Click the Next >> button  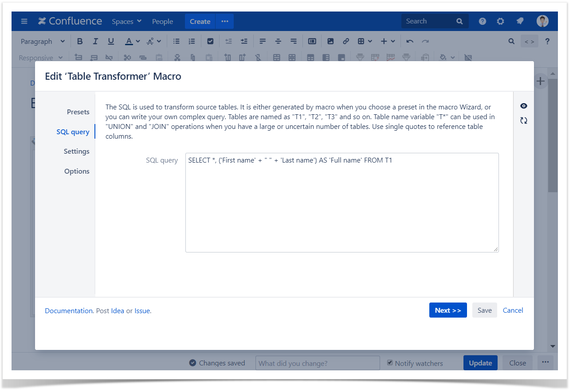(x=447, y=310)
